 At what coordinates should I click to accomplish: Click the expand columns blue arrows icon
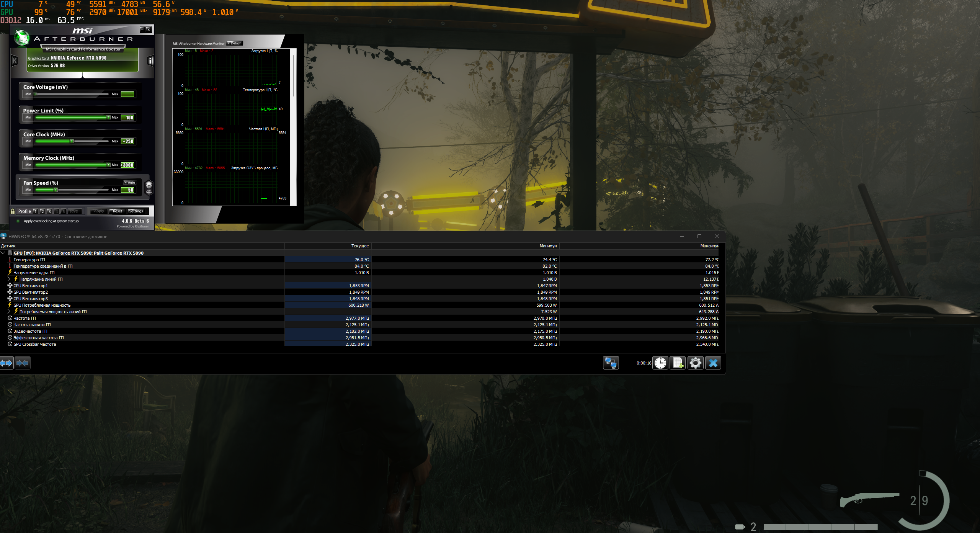coord(7,363)
